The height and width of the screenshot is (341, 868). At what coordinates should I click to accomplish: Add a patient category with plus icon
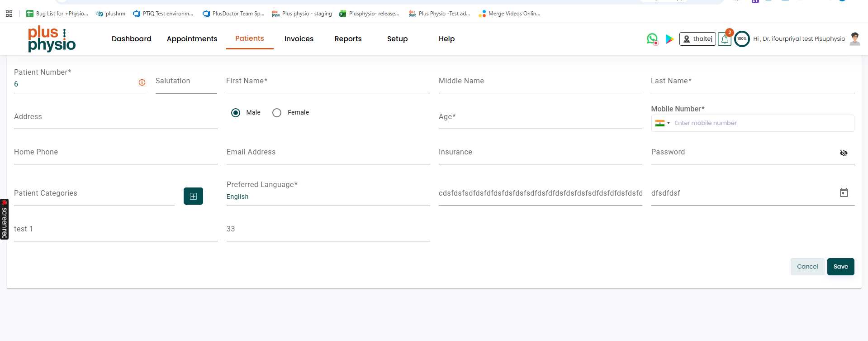click(193, 196)
